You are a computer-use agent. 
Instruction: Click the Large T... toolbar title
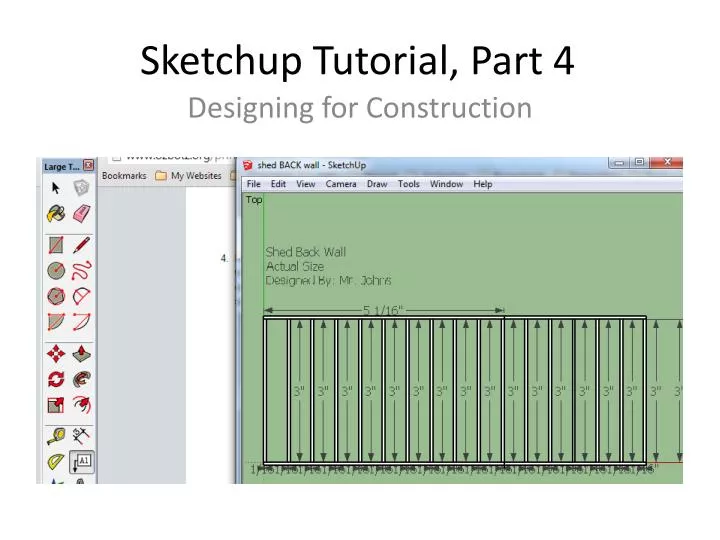click(x=62, y=167)
